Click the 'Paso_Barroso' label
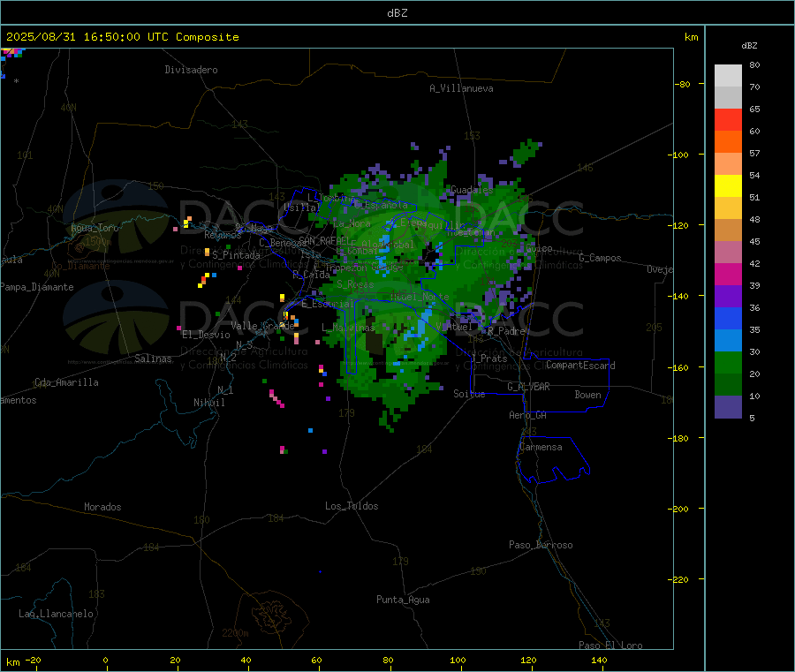Screen dimensions: 795x672 pos(541,545)
